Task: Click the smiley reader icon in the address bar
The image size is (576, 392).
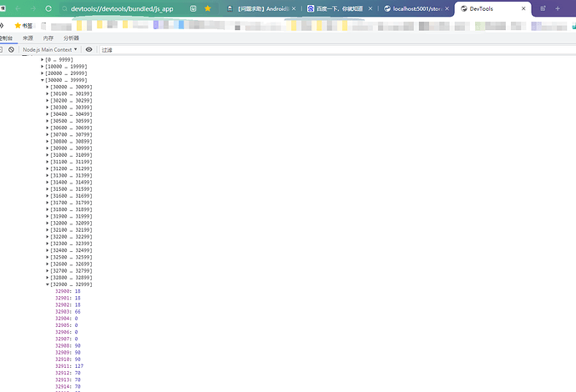Action: pyautogui.click(x=193, y=8)
